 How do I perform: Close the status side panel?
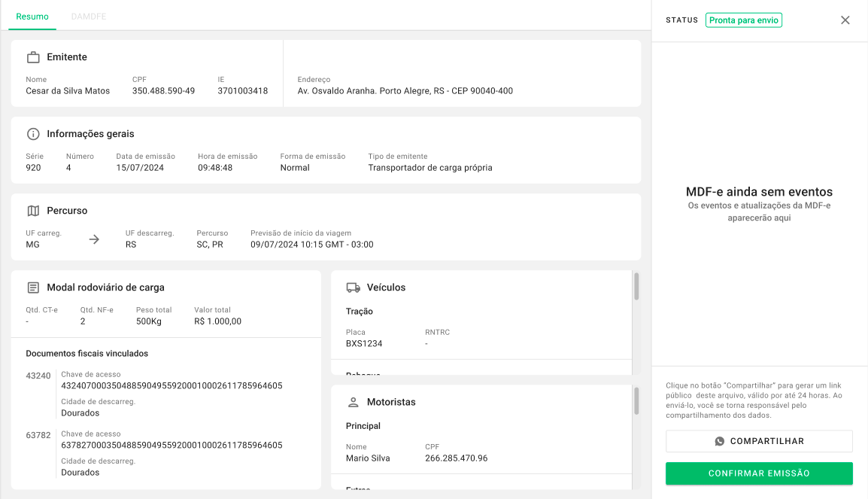coord(845,20)
